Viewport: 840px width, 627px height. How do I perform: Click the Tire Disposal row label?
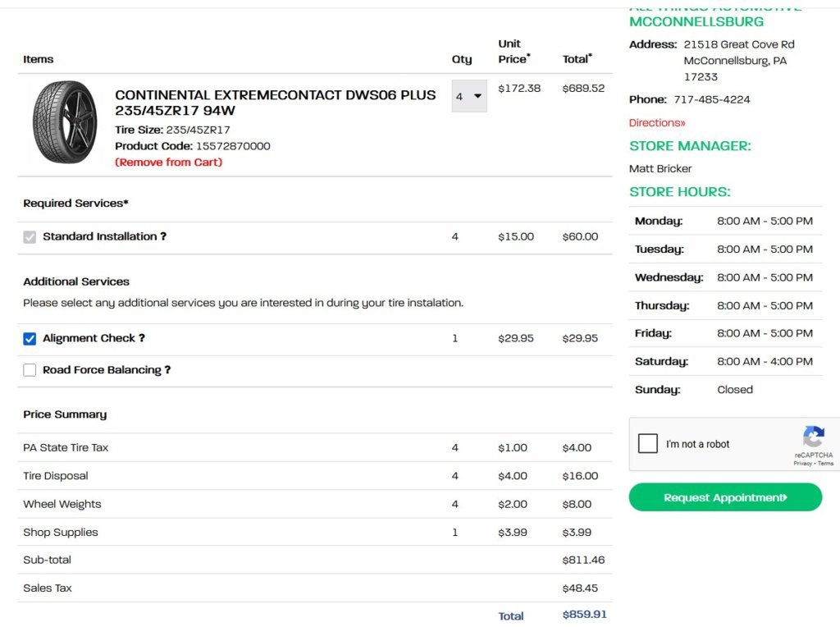pos(55,476)
